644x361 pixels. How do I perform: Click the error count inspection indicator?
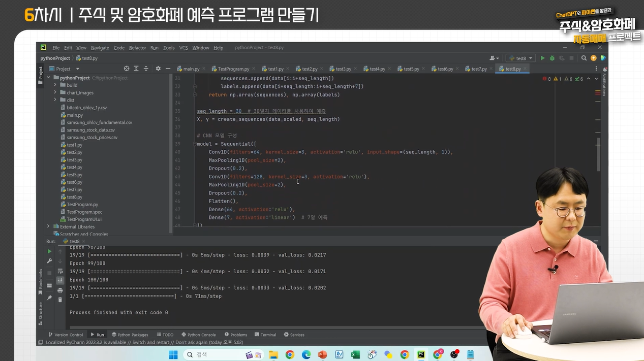[547, 79]
